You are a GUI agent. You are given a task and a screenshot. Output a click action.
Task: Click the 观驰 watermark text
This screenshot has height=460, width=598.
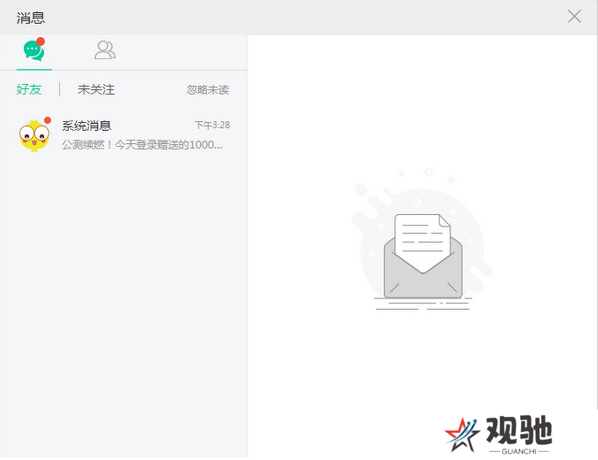click(519, 430)
